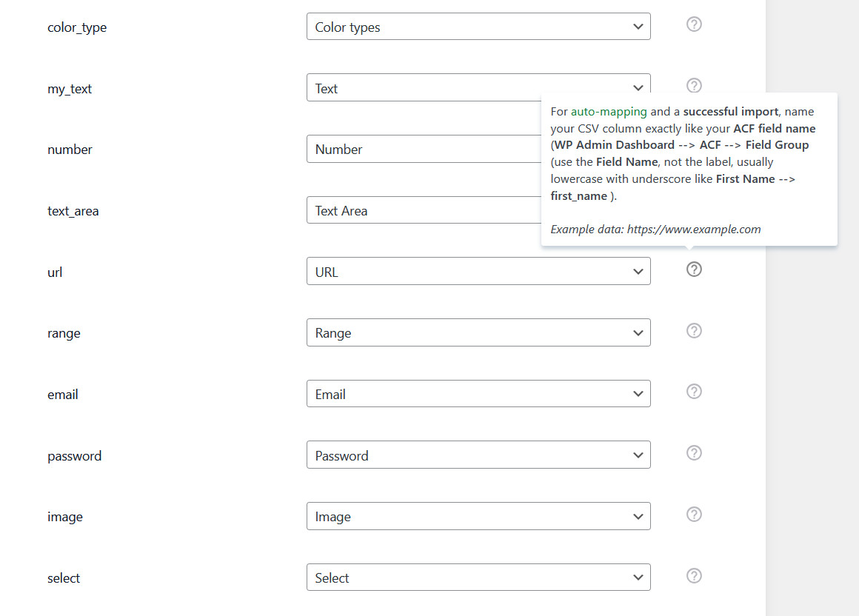Viewport: 859px width, 616px height.
Task: Open the Text Area mapping dropdown
Action: coord(424,211)
